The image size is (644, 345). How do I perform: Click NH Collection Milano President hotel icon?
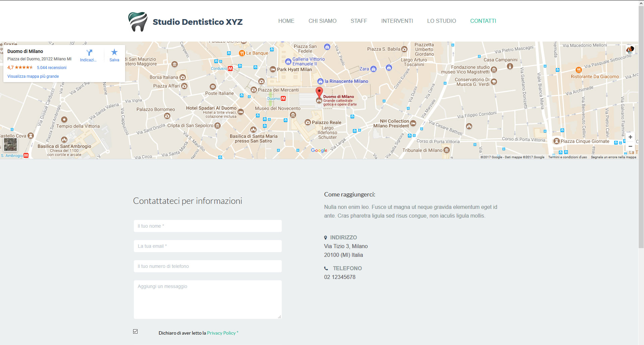413,123
